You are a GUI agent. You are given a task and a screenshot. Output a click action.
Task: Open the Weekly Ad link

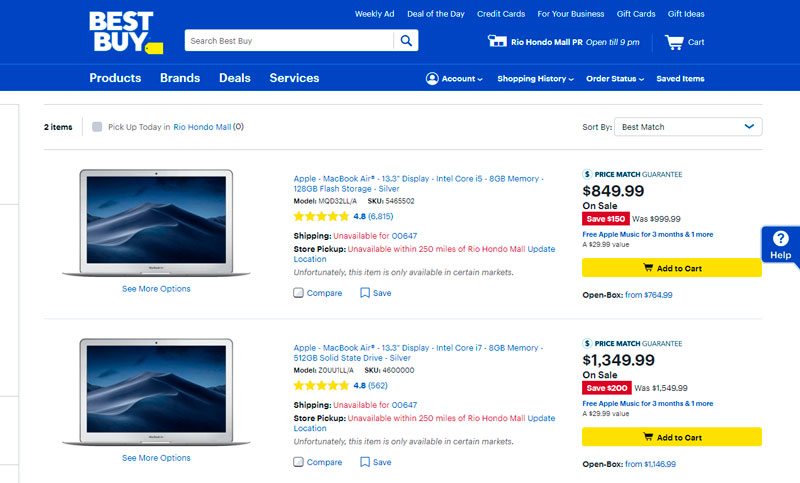[374, 14]
